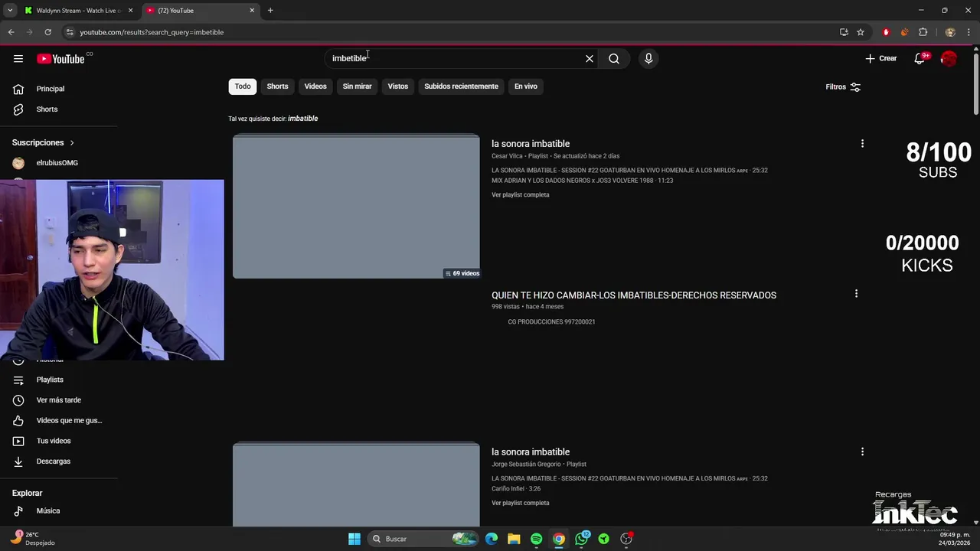This screenshot has height=551, width=980.
Task: Select the Videos filter chip
Action: [x=315, y=86]
